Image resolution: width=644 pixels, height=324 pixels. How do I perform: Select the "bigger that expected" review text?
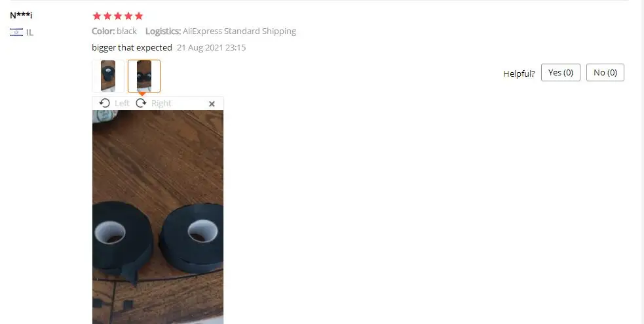(132, 47)
